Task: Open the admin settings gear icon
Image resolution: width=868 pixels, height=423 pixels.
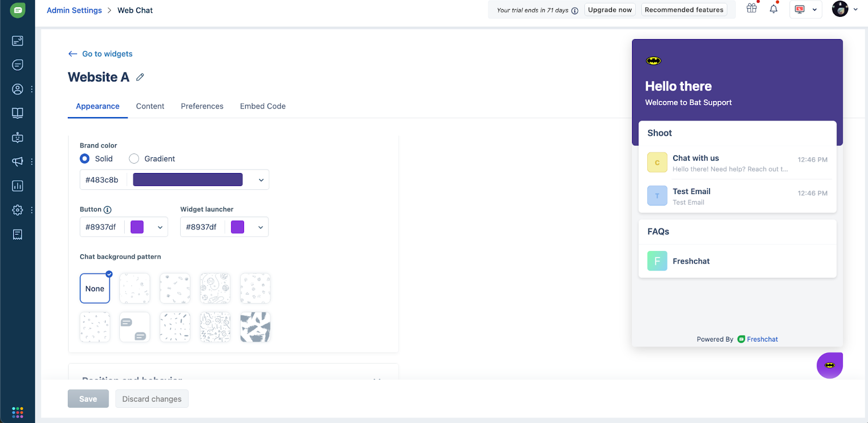Action: pos(17,210)
